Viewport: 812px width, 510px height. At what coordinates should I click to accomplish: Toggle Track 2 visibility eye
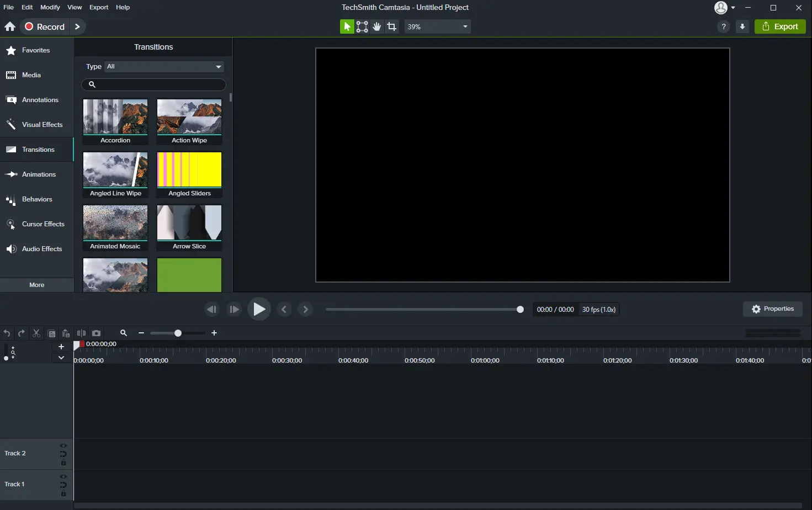click(63, 446)
